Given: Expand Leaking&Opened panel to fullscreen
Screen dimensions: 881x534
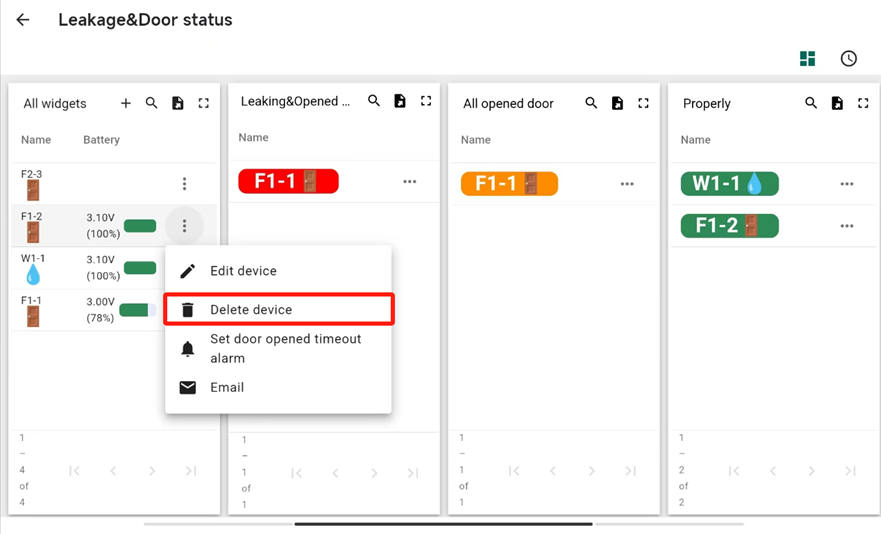Looking at the screenshot, I should pyautogui.click(x=426, y=101).
